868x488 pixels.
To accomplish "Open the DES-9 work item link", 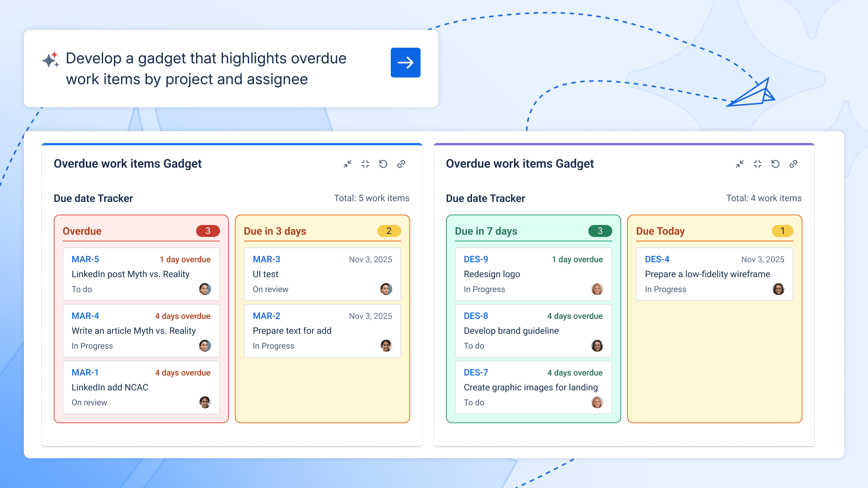I will (x=476, y=259).
